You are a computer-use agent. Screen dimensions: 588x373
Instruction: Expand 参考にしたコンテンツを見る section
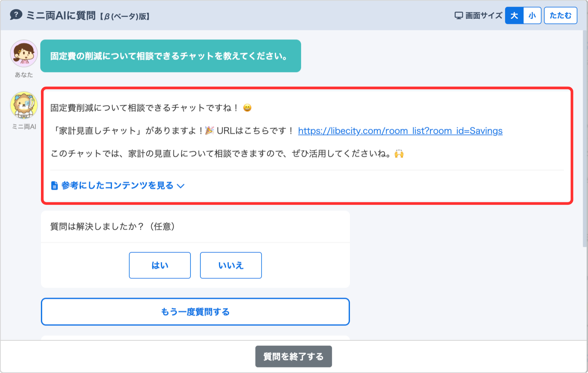(117, 185)
